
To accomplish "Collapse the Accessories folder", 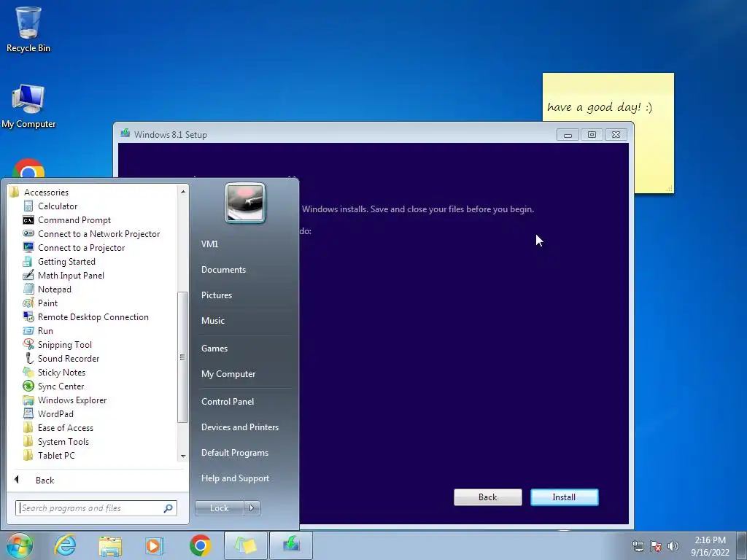I will click(x=46, y=192).
